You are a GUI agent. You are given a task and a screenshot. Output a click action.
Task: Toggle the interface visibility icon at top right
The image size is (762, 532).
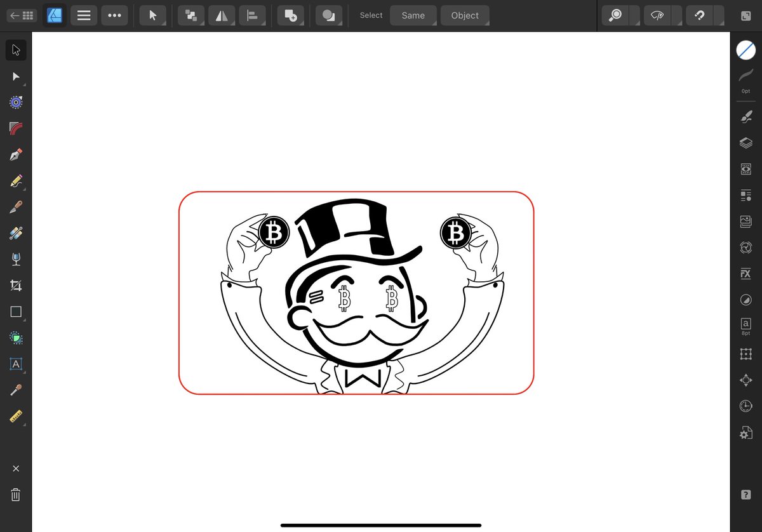click(745, 15)
